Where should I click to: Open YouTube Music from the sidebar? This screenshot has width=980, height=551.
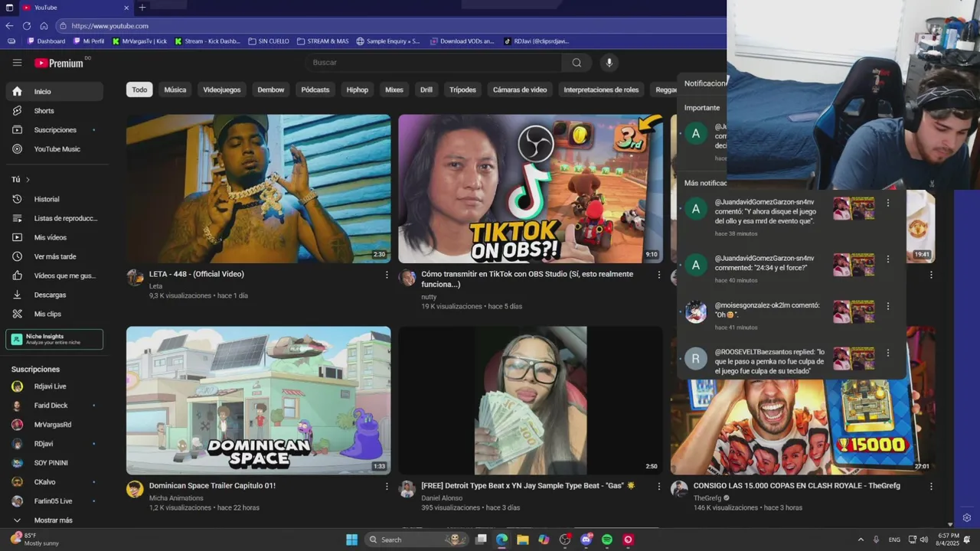point(54,149)
